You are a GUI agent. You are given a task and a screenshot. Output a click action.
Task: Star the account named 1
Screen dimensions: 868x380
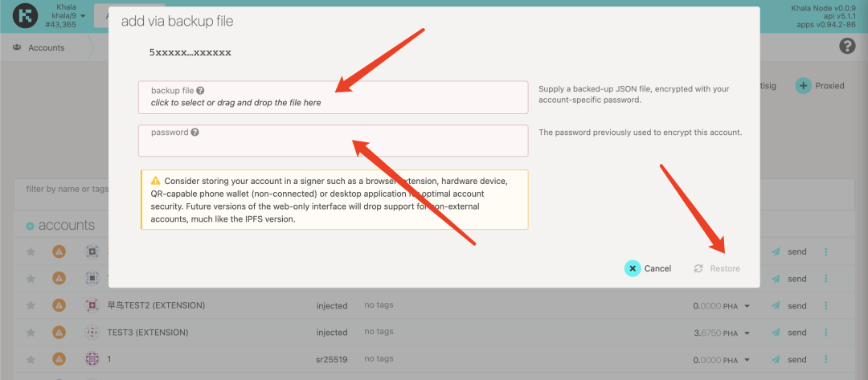tap(31, 358)
